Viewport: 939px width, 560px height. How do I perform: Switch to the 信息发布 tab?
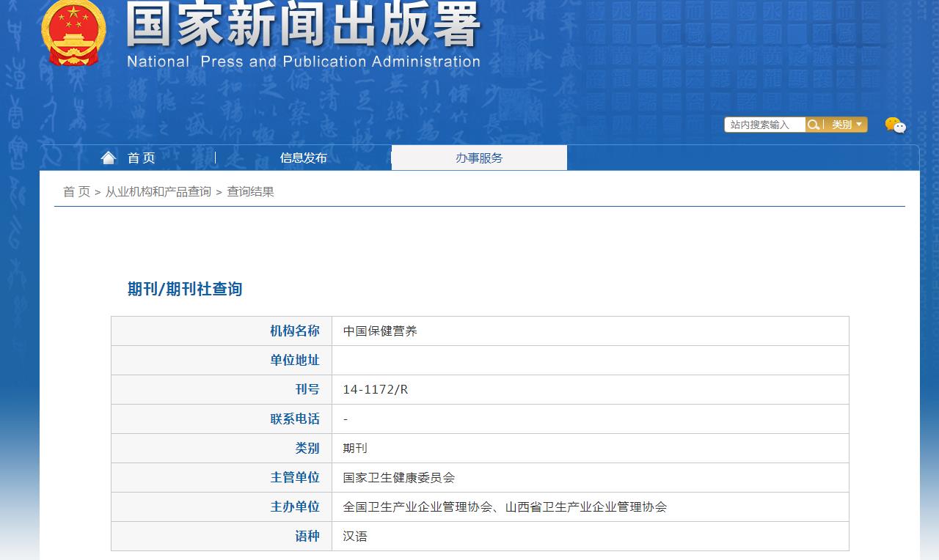[304, 156]
